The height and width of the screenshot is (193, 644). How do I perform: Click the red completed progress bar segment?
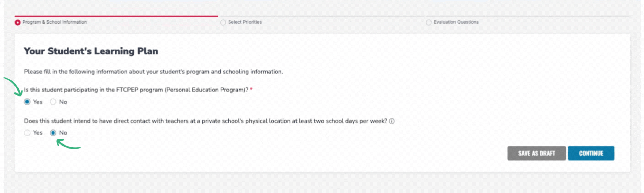116,16
